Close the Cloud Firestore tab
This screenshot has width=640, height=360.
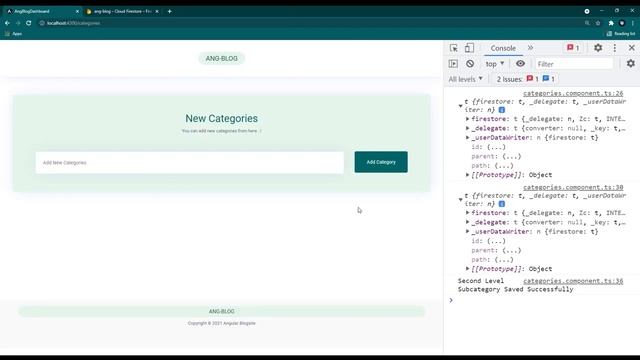tap(157, 11)
